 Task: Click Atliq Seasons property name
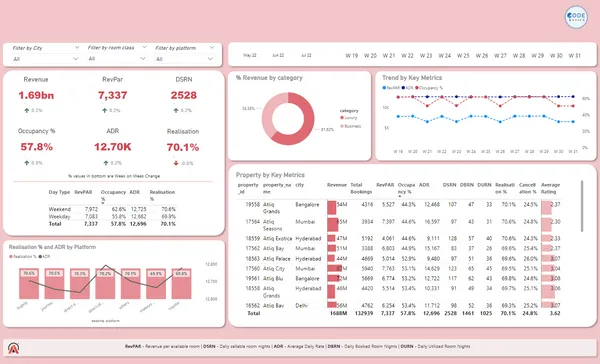[x=272, y=225]
